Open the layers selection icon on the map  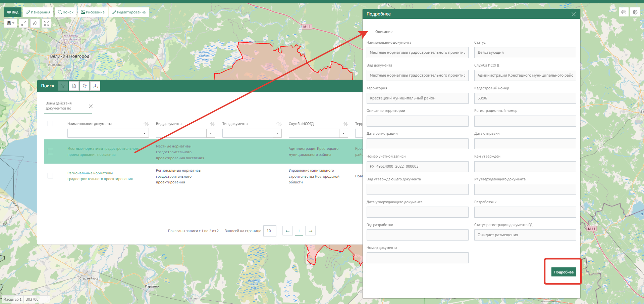click(10, 23)
